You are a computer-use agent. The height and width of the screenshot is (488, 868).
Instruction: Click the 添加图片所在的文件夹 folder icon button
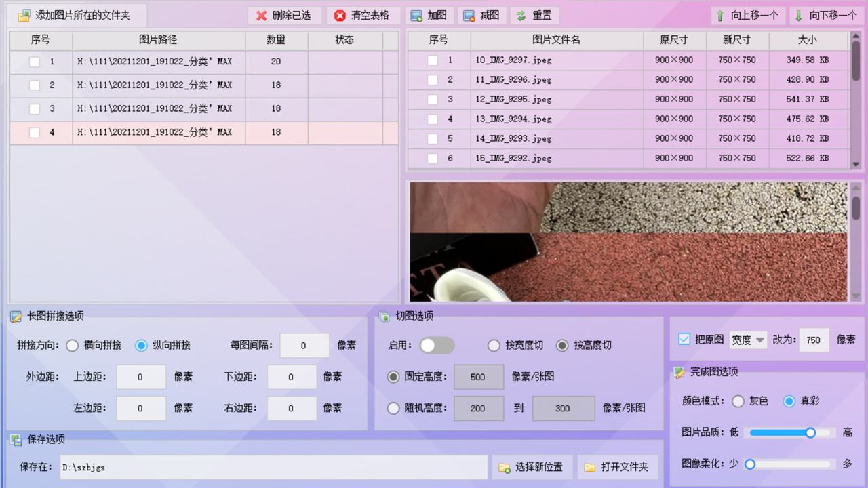(x=25, y=15)
